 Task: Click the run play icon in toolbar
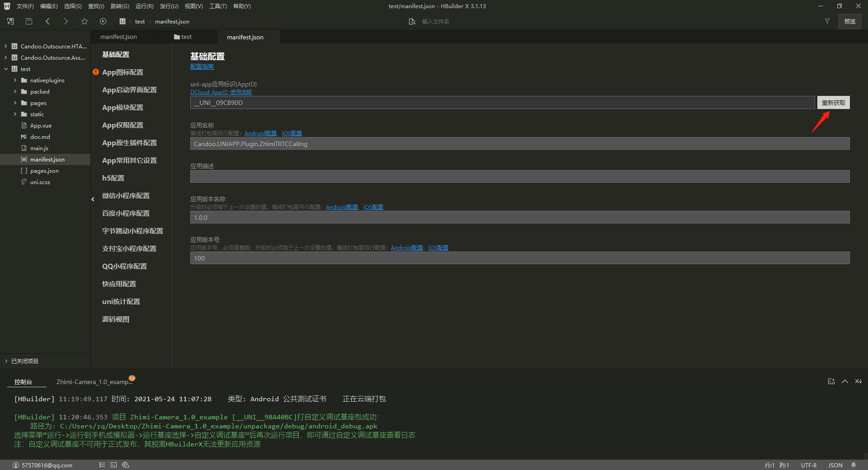tap(103, 21)
